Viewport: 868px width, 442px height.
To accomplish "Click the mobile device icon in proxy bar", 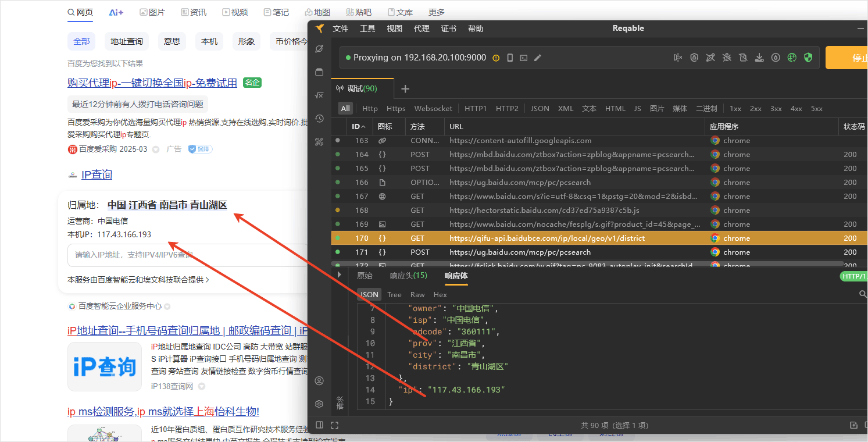I will coord(510,58).
